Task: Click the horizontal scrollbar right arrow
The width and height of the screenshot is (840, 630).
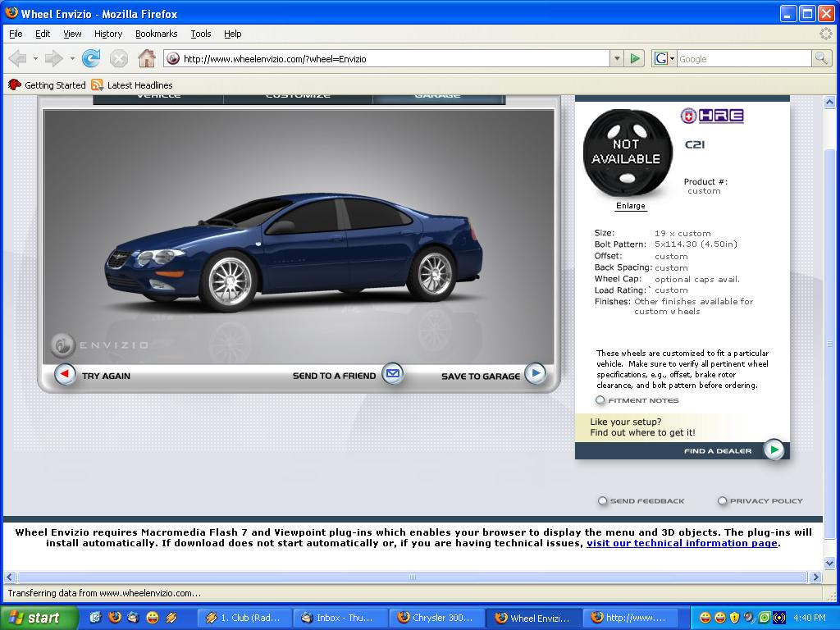Action: click(816, 577)
